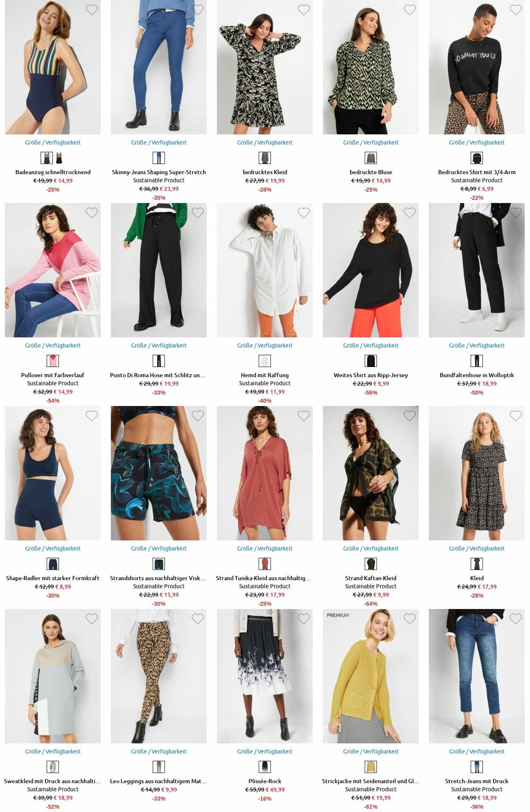Screen dimensions: 530x812
Task: Expand Größe / Verfügbarkeit under Bundfaltenhose in Wolloptik
Action: [x=477, y=345]
